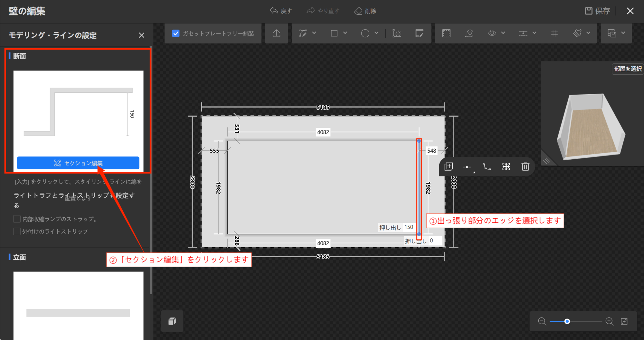Click the 保存 save button
Screen dimensions: 644x340
click(x=598, y=11)
